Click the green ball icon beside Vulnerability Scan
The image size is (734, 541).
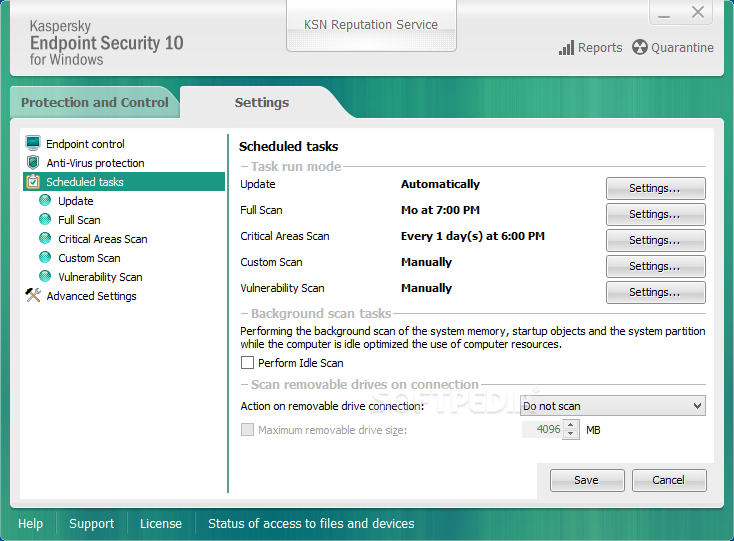(x=45, y=277)
